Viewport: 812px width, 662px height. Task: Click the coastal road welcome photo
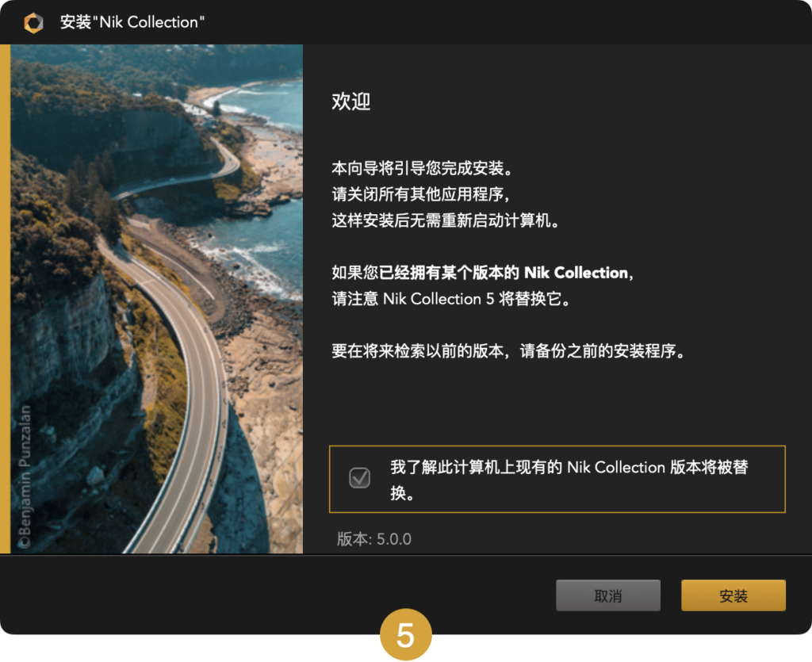click(x=156, y=299)
